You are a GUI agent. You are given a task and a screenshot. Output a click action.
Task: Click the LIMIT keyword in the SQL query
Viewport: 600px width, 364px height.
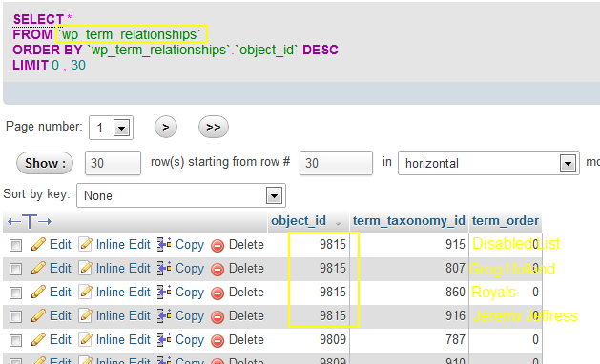(x=31, y=65)
